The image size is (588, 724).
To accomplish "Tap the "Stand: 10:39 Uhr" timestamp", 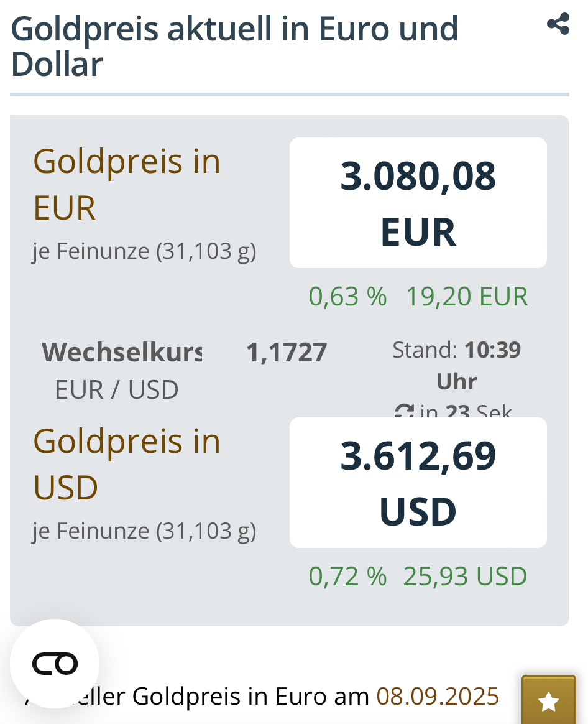I will tap(456, 365).
